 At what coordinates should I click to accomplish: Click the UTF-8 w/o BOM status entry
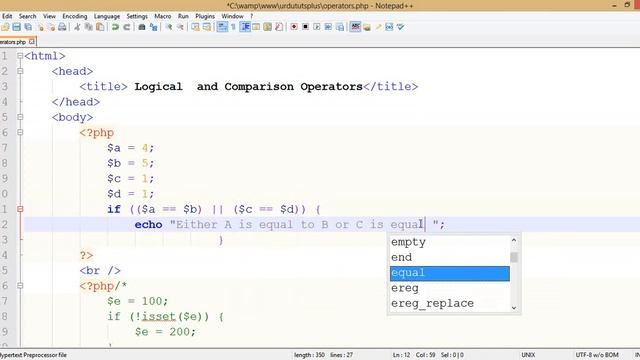[597, 355]
